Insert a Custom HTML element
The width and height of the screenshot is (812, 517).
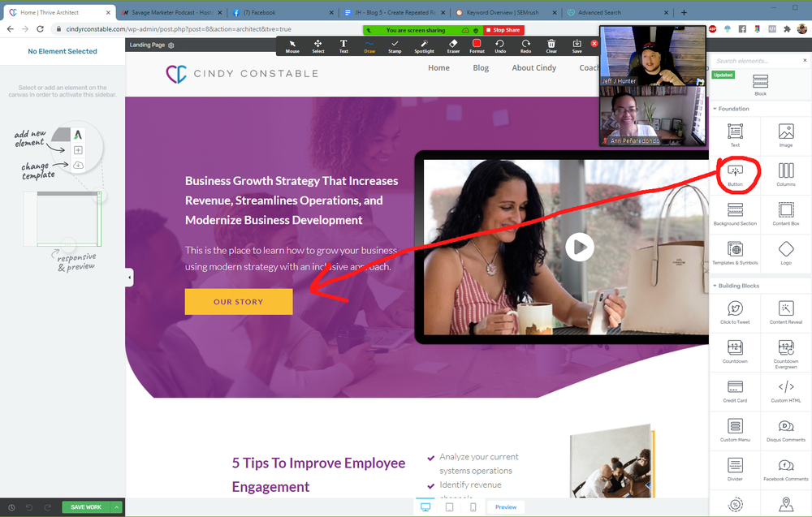pyautogui.click(x=785, y=390)
